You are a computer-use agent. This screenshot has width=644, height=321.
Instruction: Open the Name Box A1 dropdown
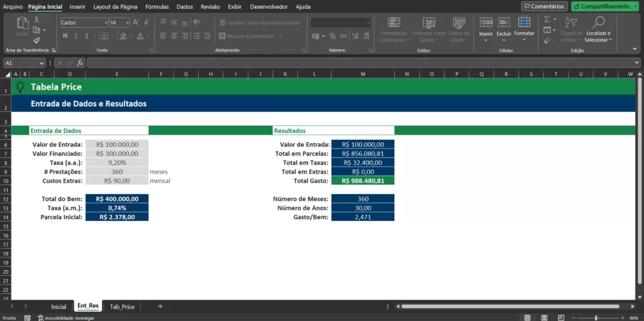coord(42,63)
